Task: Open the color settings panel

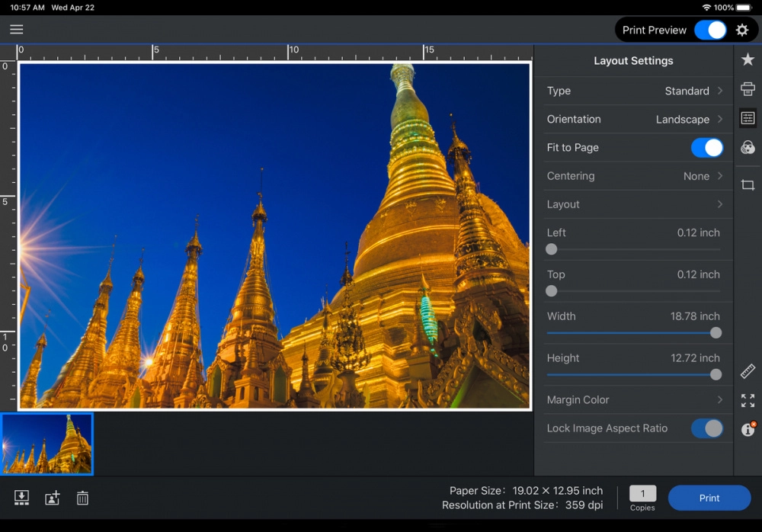Action: [748, 147]
